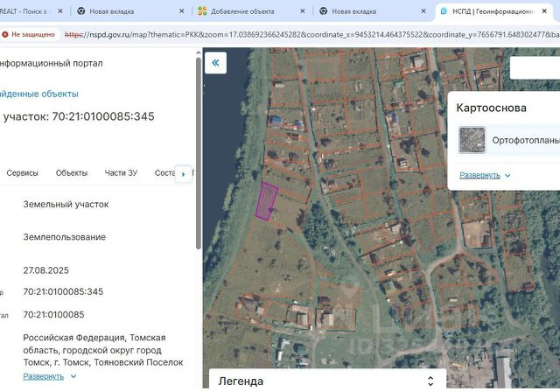Expand Картооснова list via Развернуть link
Screen dimensions: 560x392
479,175
